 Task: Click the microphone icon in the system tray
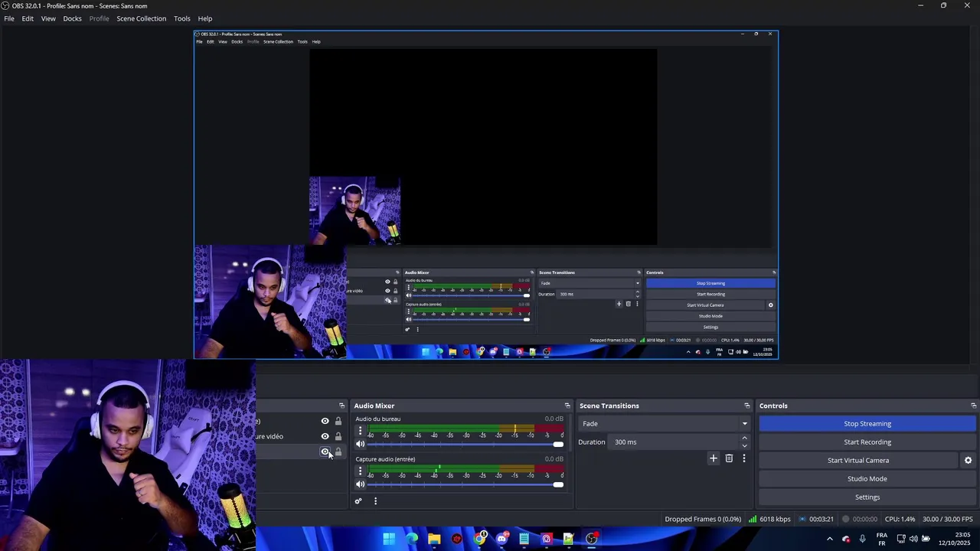coord(862,539)
